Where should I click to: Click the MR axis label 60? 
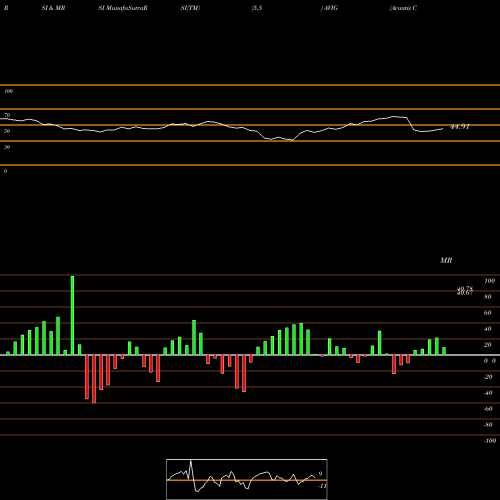pyautogui.click(x=488, y=313)
